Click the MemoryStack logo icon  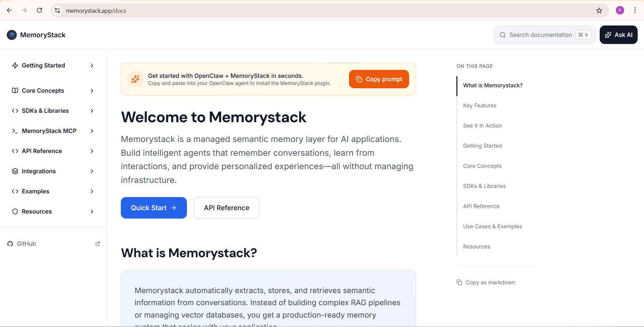coord(12,35)
